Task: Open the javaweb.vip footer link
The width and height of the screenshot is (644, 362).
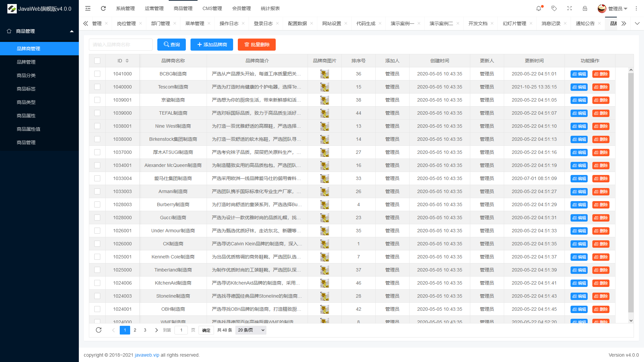Action: pos(147,355)
